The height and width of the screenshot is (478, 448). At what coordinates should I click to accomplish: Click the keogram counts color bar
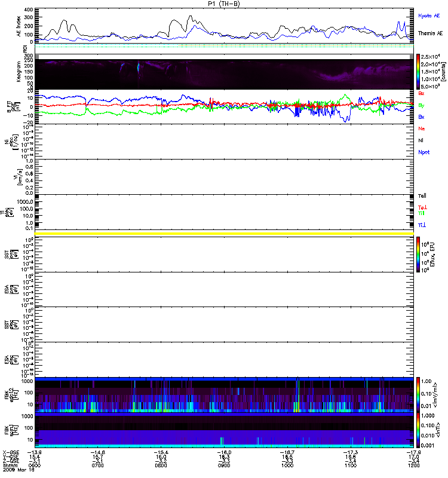[x=418, y=72]
